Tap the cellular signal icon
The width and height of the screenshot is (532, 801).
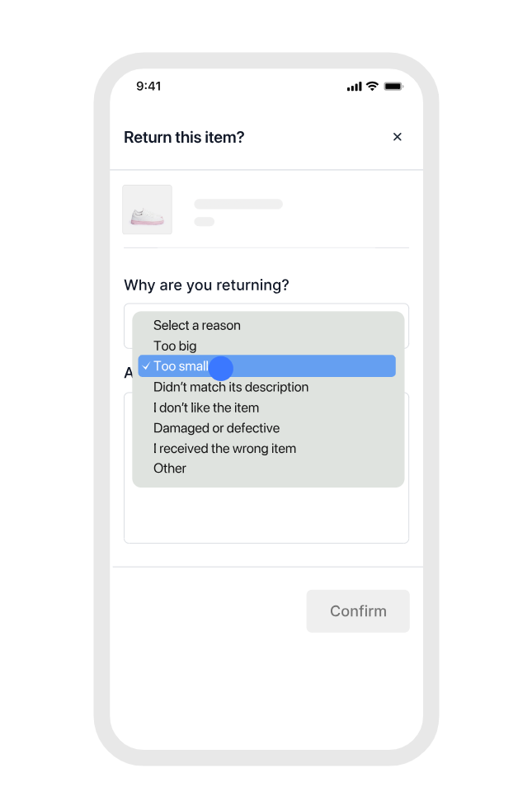click(x=355, y=87)
